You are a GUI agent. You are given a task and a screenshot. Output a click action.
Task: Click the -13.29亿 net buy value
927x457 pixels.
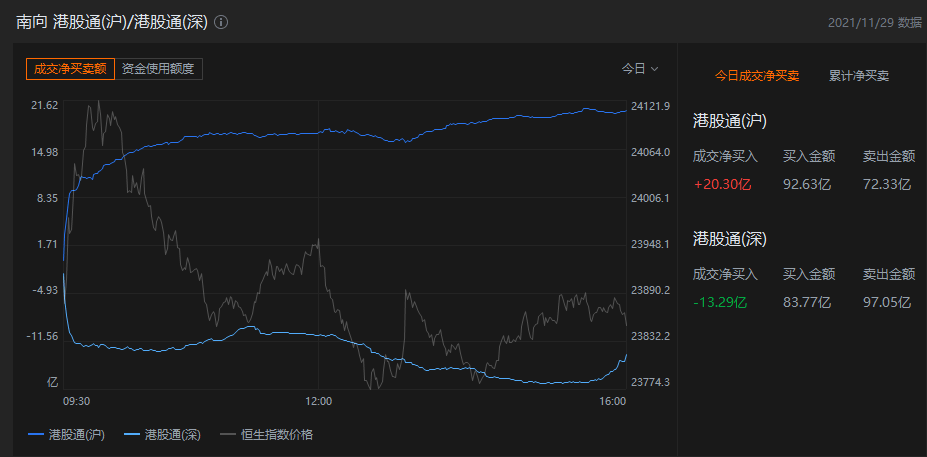(720, 303)
